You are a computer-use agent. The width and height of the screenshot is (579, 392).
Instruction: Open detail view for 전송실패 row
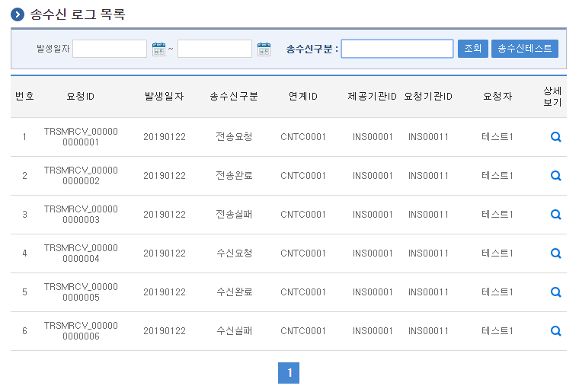coord(555,215)
